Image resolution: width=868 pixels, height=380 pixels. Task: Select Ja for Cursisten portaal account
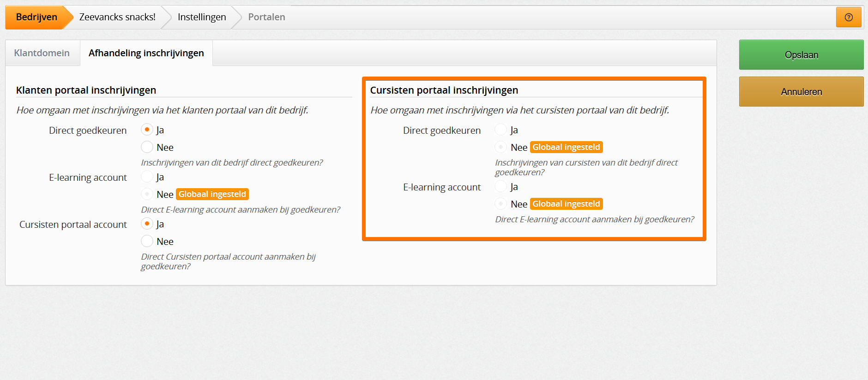tap(147, 224)
